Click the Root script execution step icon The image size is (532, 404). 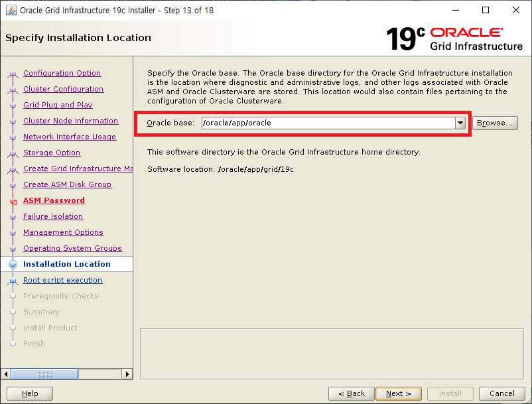click(13, 281)
